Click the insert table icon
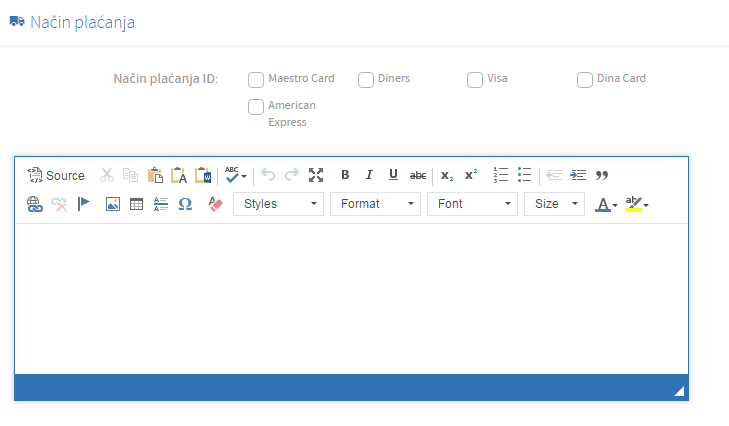This screenshot has height=426, width=729. (136, 204)
